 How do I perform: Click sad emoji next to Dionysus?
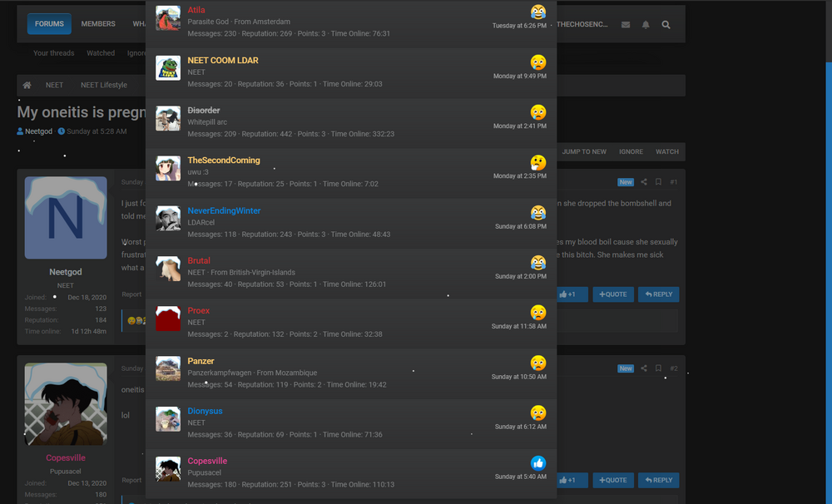pos(538,413)
